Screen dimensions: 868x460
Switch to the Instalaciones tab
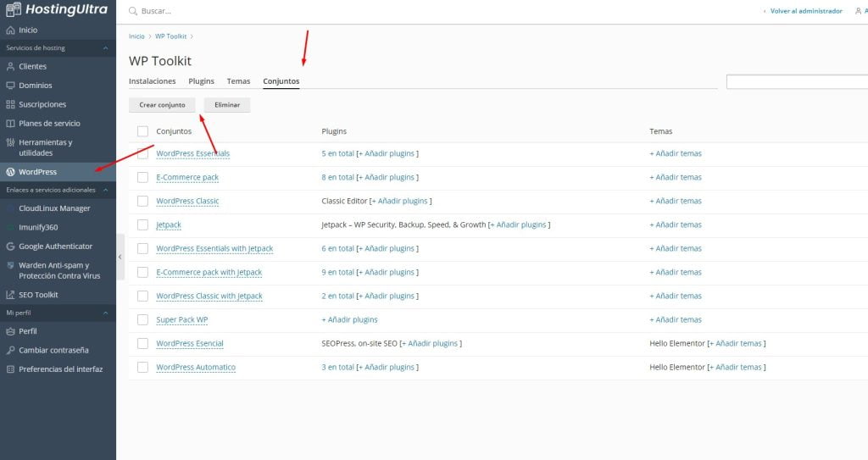point(153,81)
